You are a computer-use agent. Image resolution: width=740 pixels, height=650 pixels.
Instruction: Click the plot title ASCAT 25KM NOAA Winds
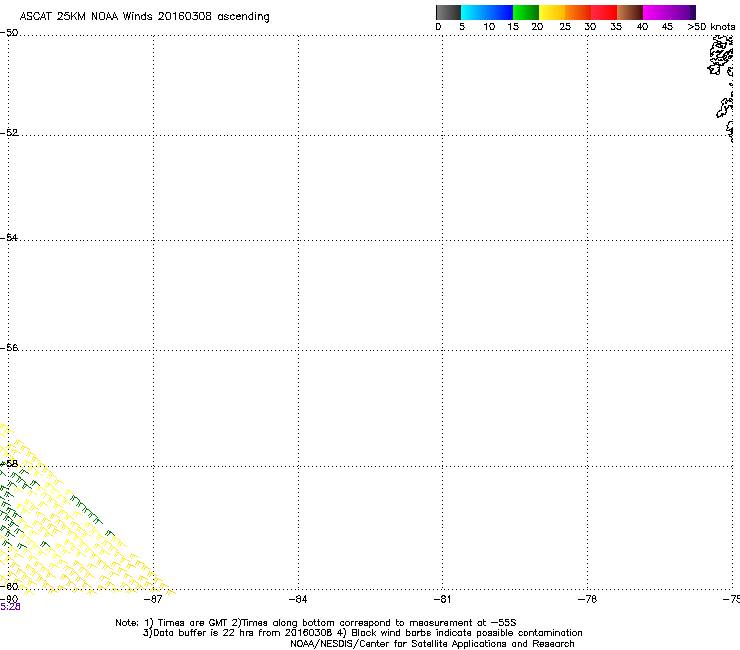(144, 17)
